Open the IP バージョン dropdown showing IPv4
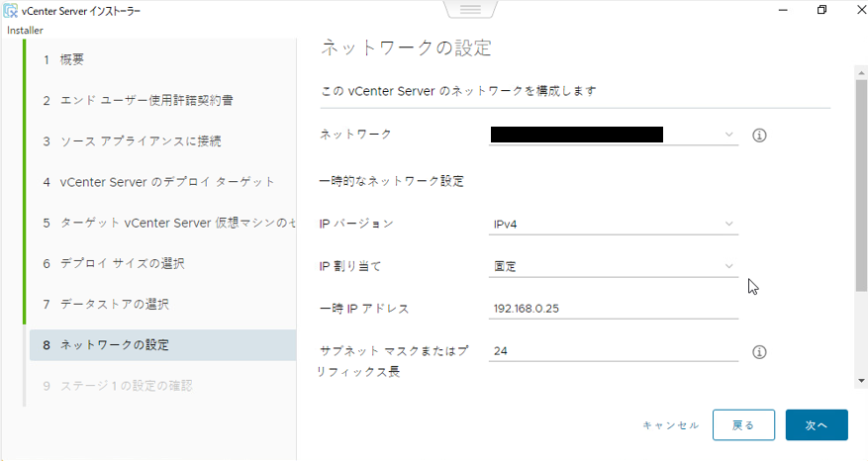 click(x=614, y=224)
